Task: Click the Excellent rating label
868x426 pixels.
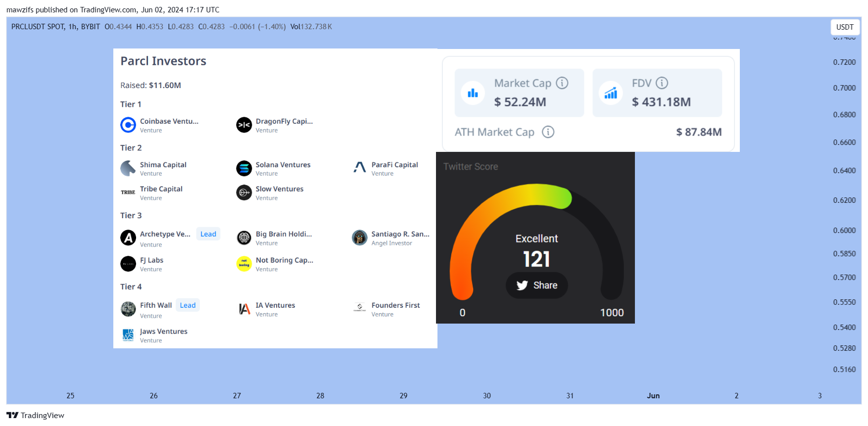Action: pyautogui.click(x=537, y=238)
